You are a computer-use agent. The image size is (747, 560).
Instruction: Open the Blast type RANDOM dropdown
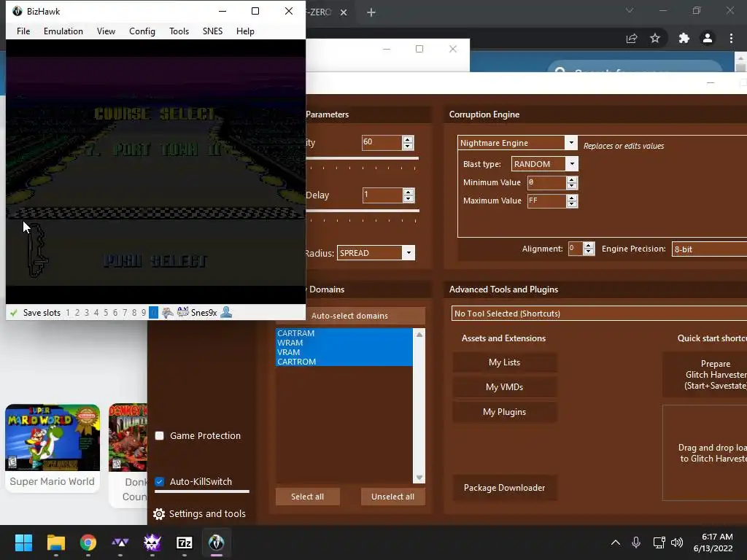[x=572, y=164]
